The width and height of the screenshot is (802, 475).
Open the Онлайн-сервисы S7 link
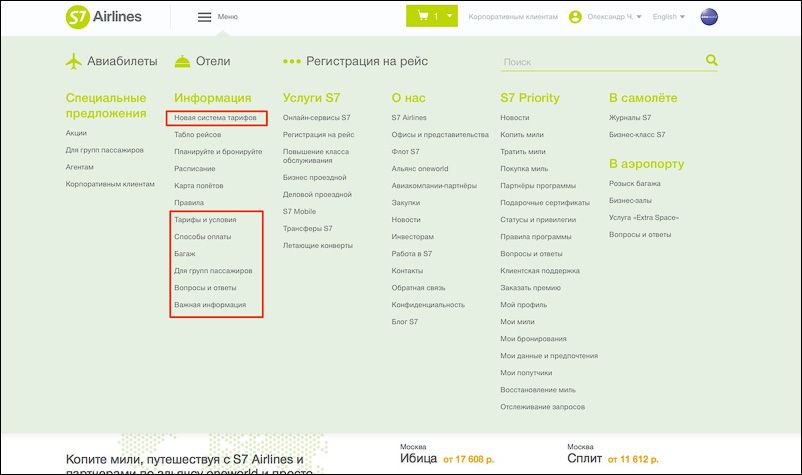pos(317,118)
